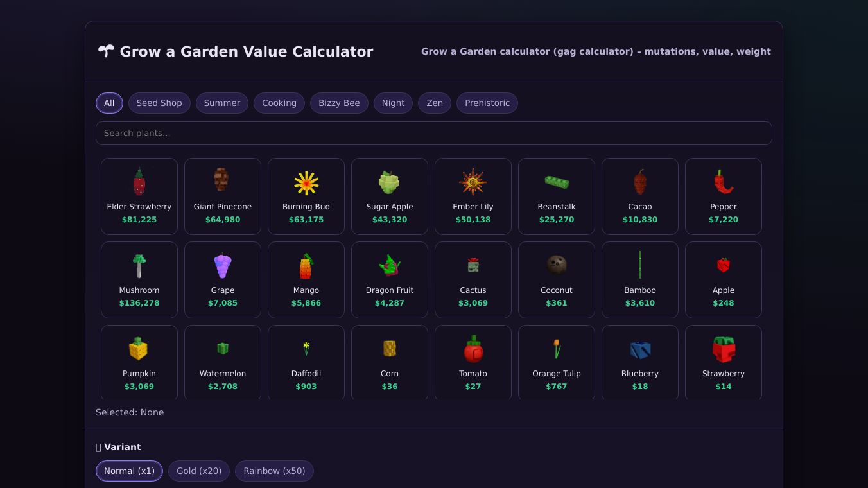
Task: Show all plants with the All filter
Action: [109, 103]
